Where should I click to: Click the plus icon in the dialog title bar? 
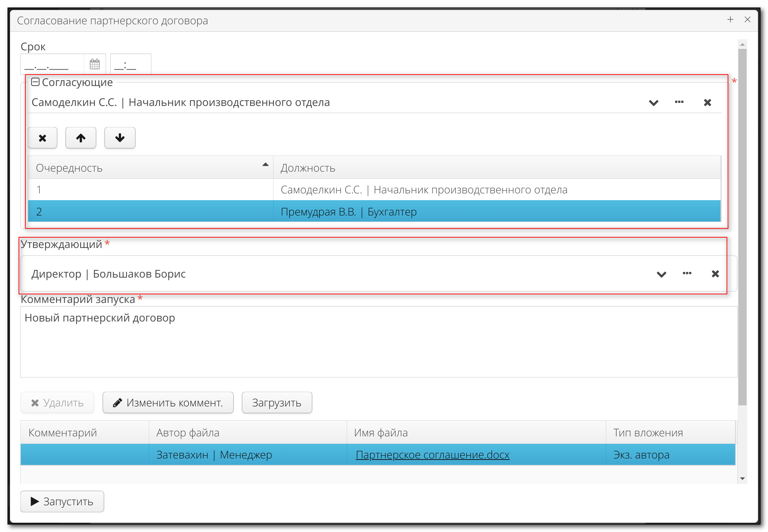[x=731, y=20]
